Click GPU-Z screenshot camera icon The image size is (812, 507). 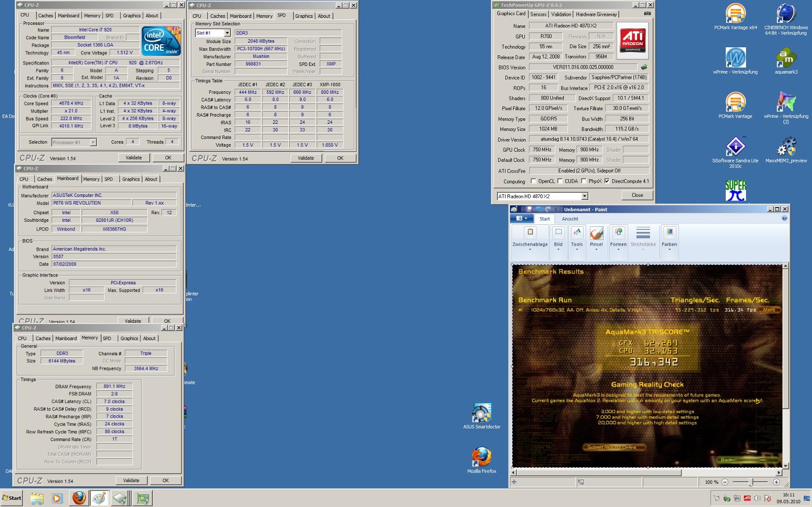point(647,14)
